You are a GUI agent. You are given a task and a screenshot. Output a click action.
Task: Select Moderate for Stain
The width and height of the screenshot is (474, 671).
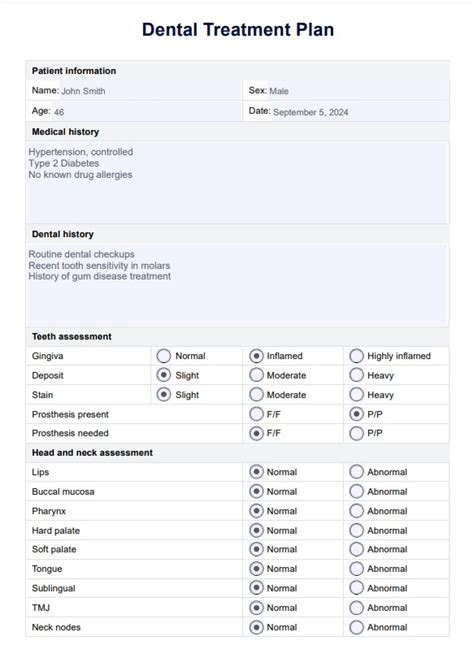256,395
